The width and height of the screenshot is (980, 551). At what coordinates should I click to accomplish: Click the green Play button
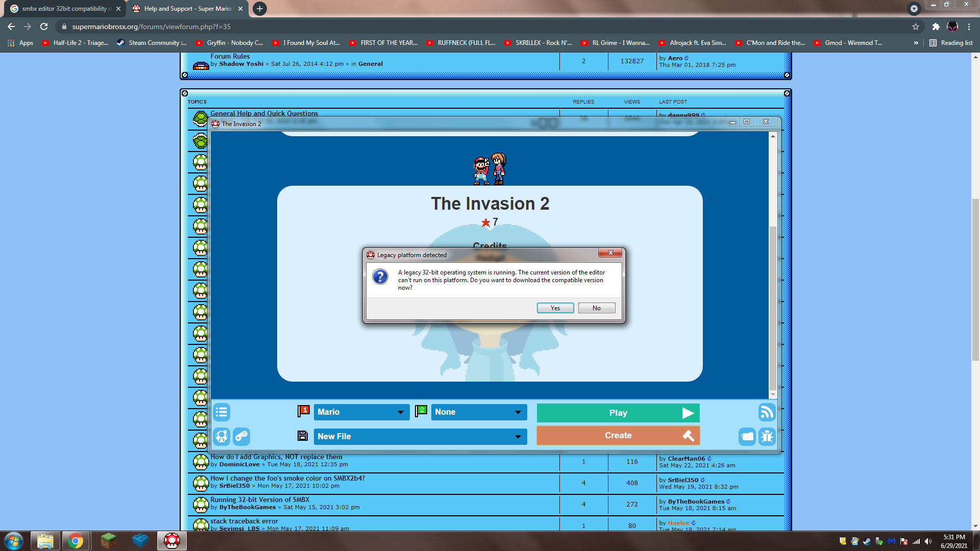[618, 413]
